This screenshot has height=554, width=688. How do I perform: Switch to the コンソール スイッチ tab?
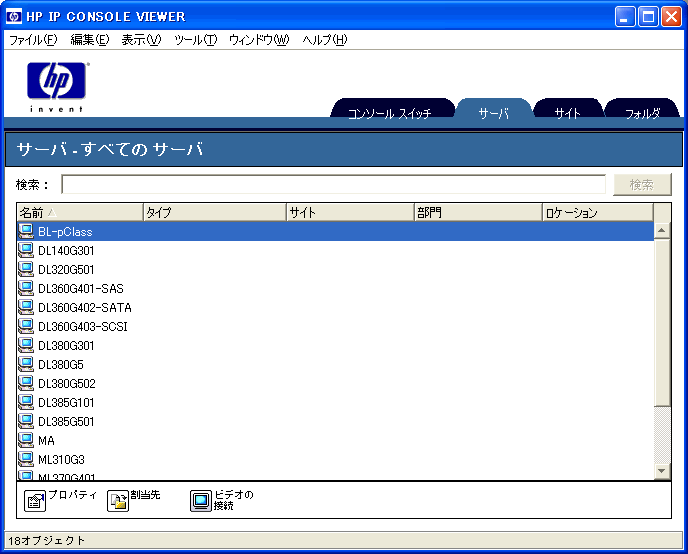(x=390, y=113)
